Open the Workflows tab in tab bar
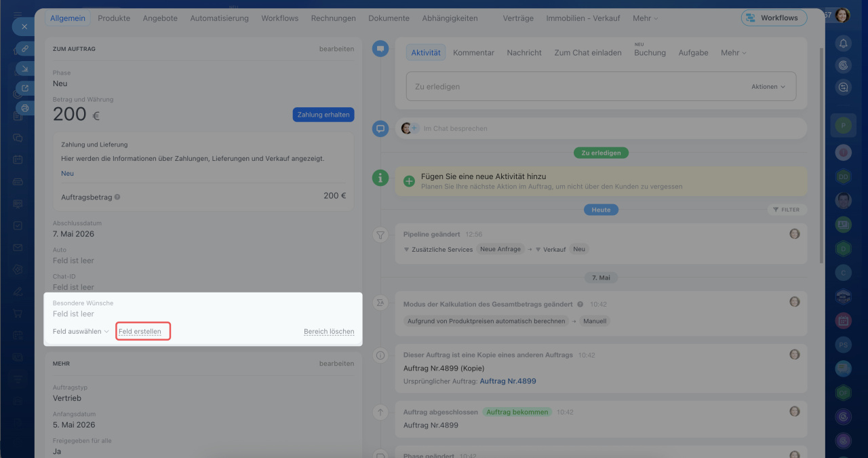This screenshot has height=458, width=868. tap(279, 18)
